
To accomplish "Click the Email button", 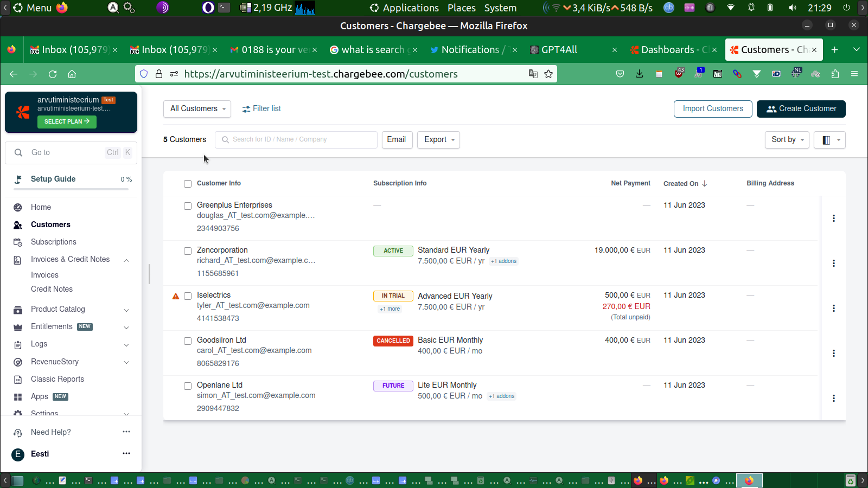I will tap(397, 140).
